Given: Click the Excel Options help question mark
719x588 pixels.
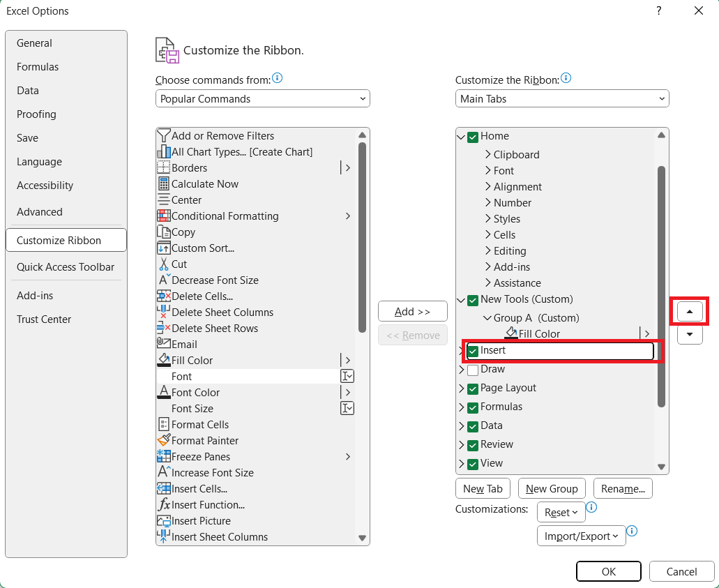Looking at the screenshot, I should click(x=659, y=10).
